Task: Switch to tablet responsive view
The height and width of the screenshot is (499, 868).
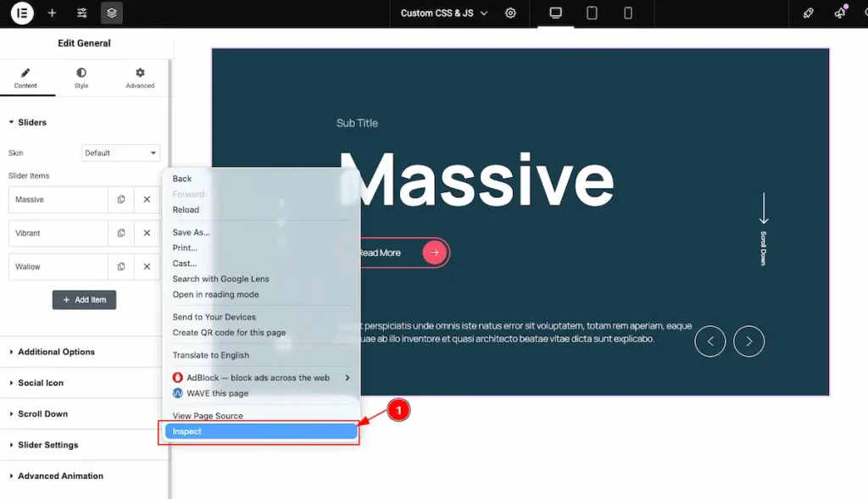Action: click(592, 14)
